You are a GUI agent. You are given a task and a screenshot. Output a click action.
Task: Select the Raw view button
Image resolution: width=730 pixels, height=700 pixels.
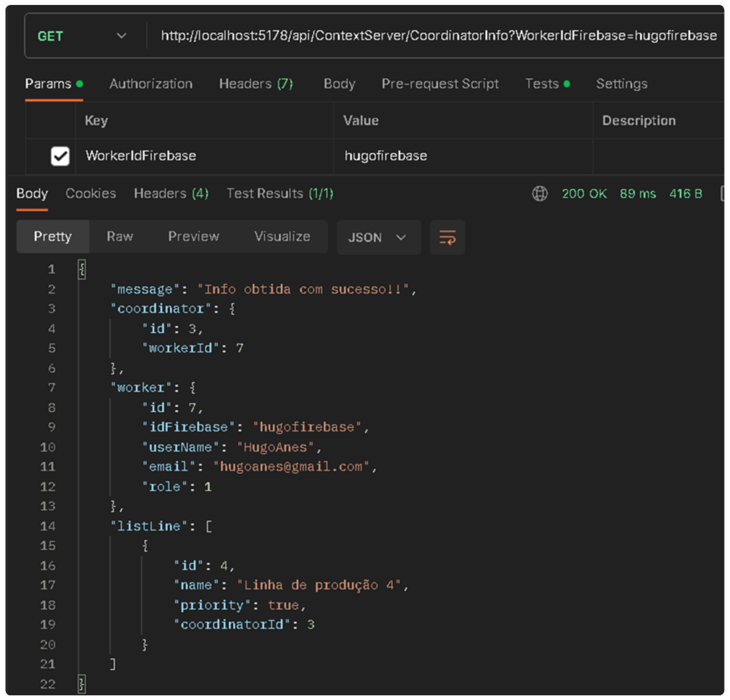pyautogui.click(x=120, y=237)
